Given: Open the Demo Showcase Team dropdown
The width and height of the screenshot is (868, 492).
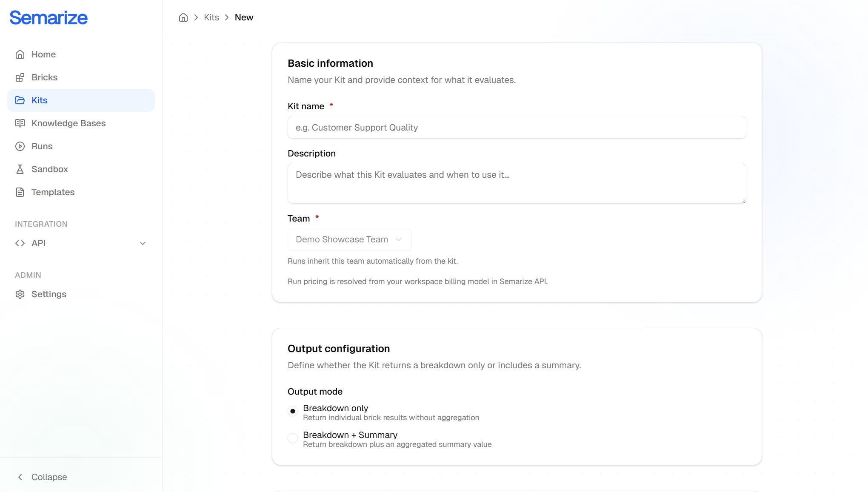Looking at the screenshot, I should tap(349, 239).
